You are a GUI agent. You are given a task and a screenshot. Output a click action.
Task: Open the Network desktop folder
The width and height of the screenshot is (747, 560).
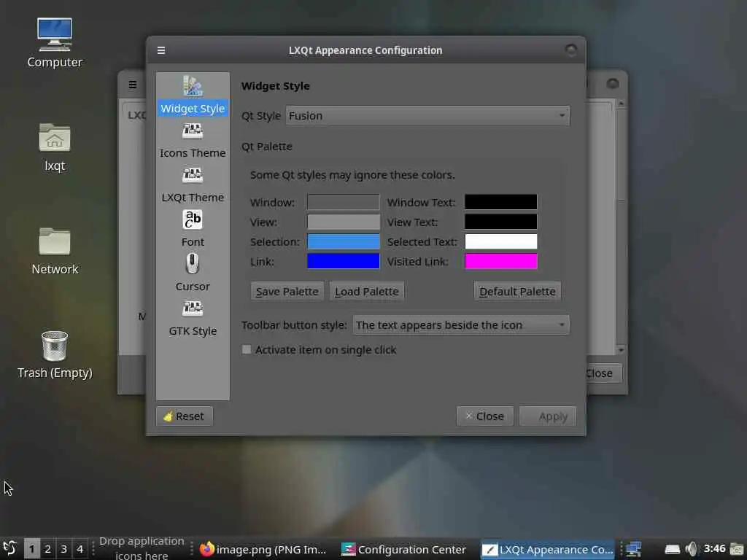coord(55,251)
